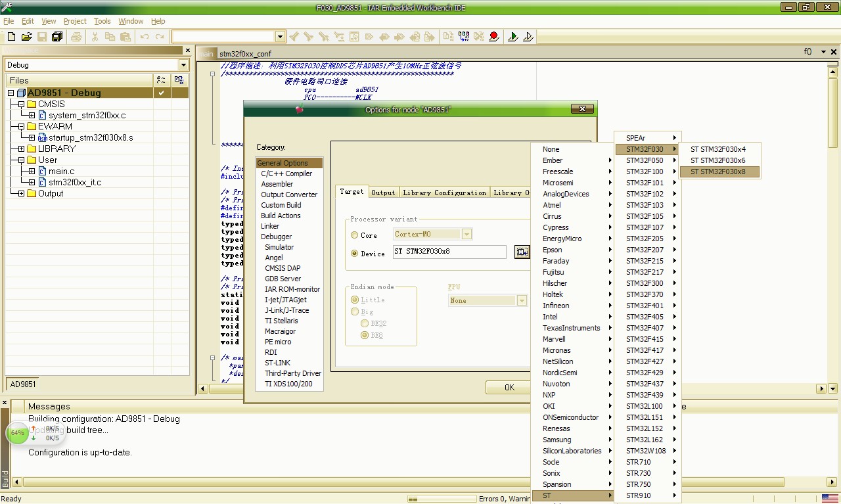Collapse the User folder tree node
The image size is (841, 504).
pos(22,160)
